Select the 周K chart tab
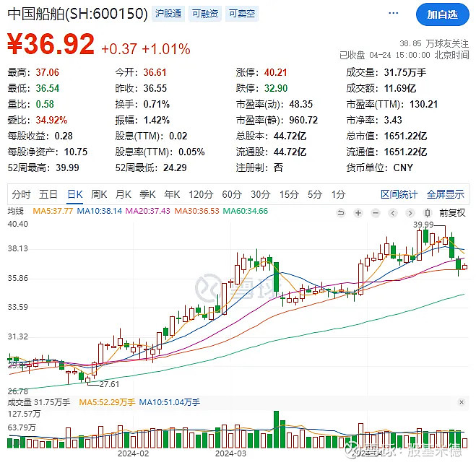Screen dimensions: 476x465 pos(99,194)
